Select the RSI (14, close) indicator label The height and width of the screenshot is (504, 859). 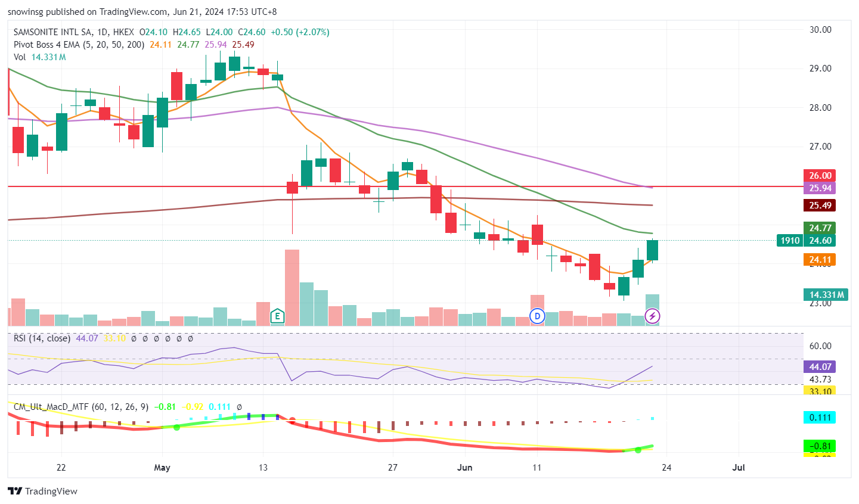pos(42,338)
